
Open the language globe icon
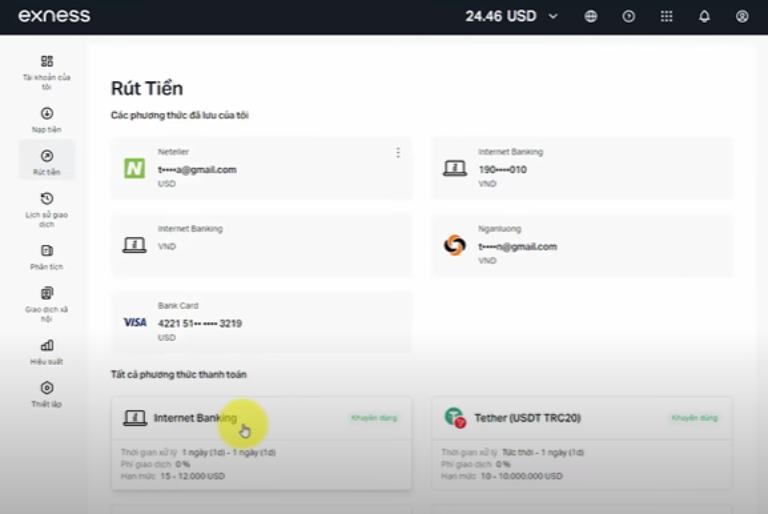[591, 17]
